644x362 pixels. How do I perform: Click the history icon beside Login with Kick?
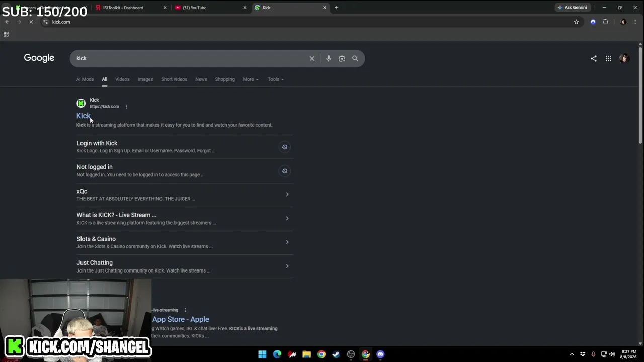(x=284, y=147)
